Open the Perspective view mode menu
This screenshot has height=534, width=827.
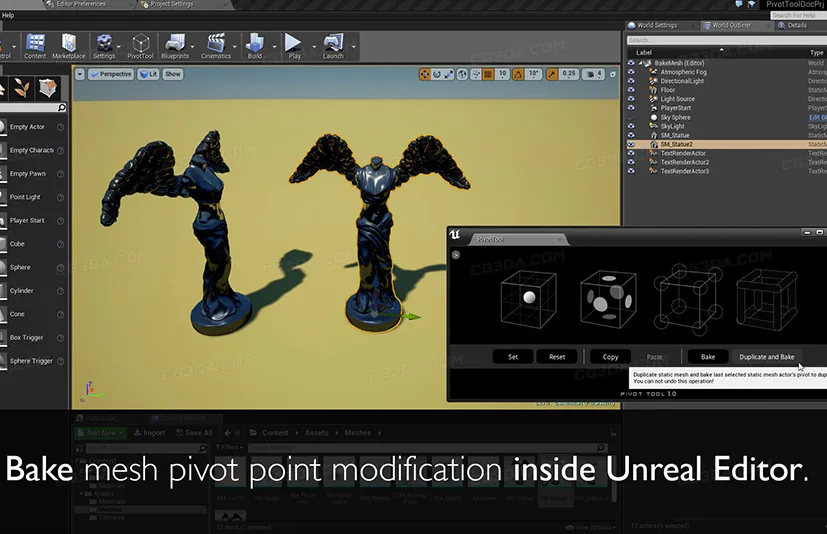110,74
